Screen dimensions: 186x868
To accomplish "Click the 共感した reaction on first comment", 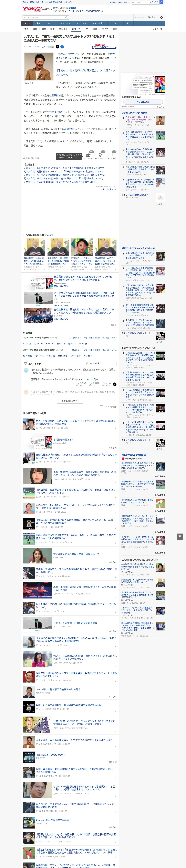I will [82, 384].
